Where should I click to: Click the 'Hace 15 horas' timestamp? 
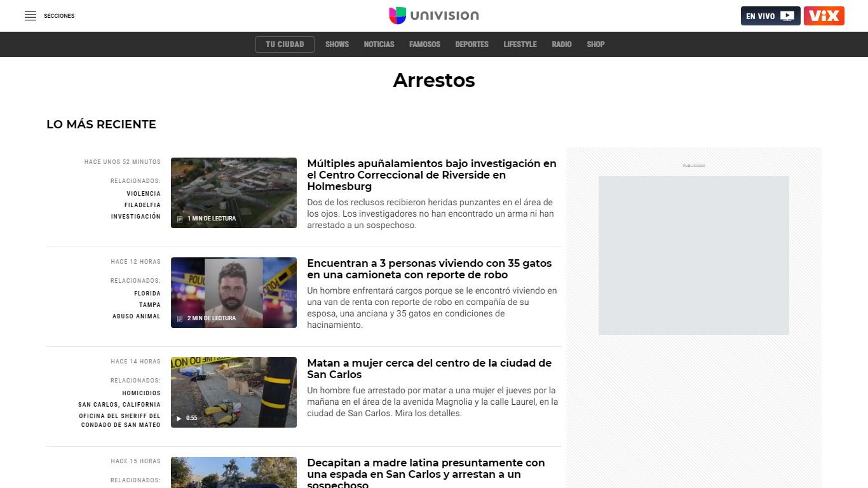click(x=136, y=461)
